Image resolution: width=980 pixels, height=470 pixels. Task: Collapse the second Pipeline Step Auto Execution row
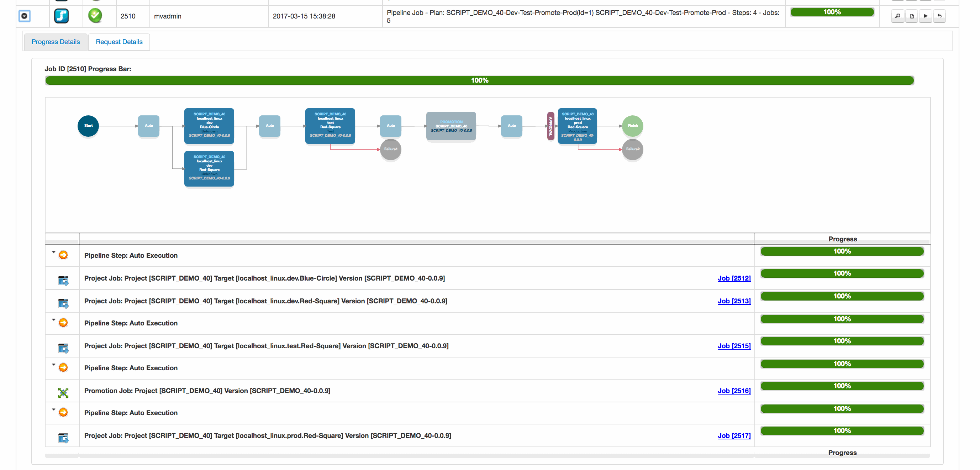[54, 320]
